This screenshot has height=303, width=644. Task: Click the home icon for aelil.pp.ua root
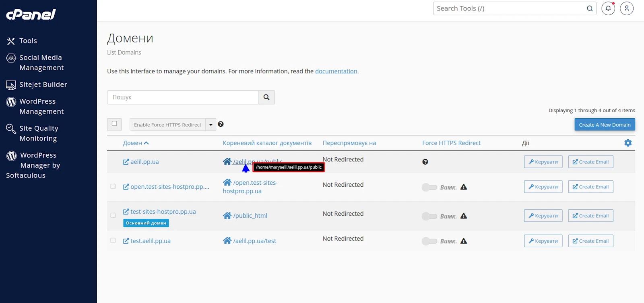pyautogui.click(x=227, y=161)
